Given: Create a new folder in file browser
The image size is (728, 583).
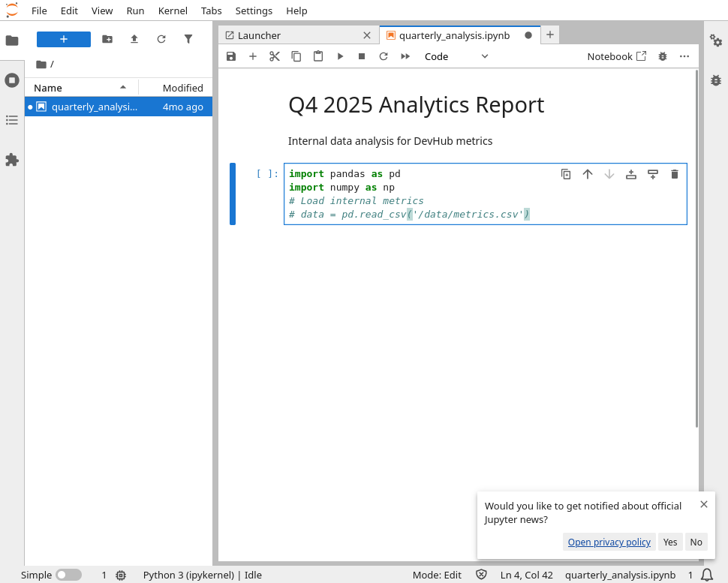Looking at the screenshot, I should [x=107, y=40].
